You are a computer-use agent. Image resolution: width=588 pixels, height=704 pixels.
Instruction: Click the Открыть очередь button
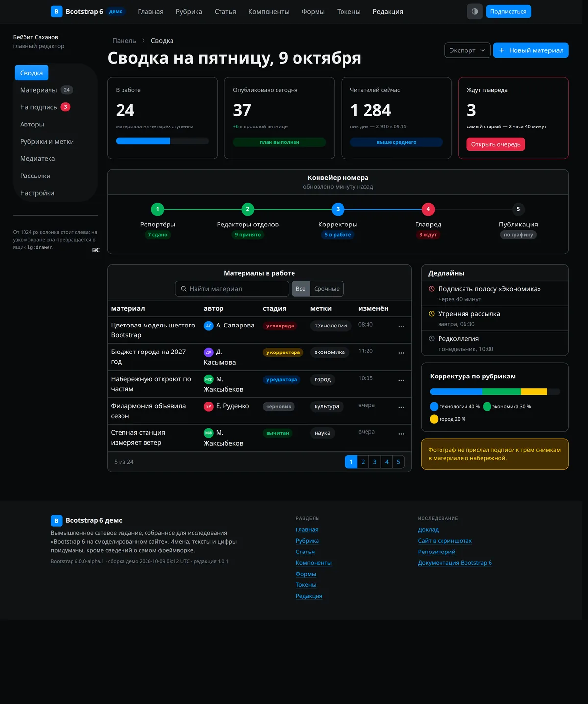pos(496,144)
